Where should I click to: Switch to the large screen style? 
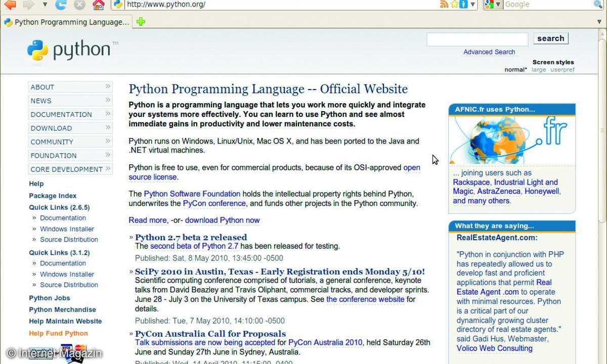(539, 70)
